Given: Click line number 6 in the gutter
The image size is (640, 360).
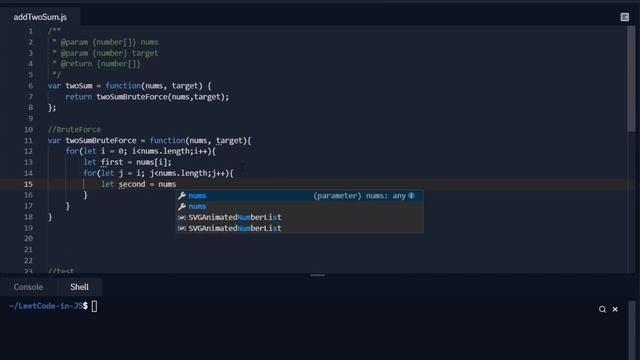Looking at the screenshot, I should (x=30, y=86).
